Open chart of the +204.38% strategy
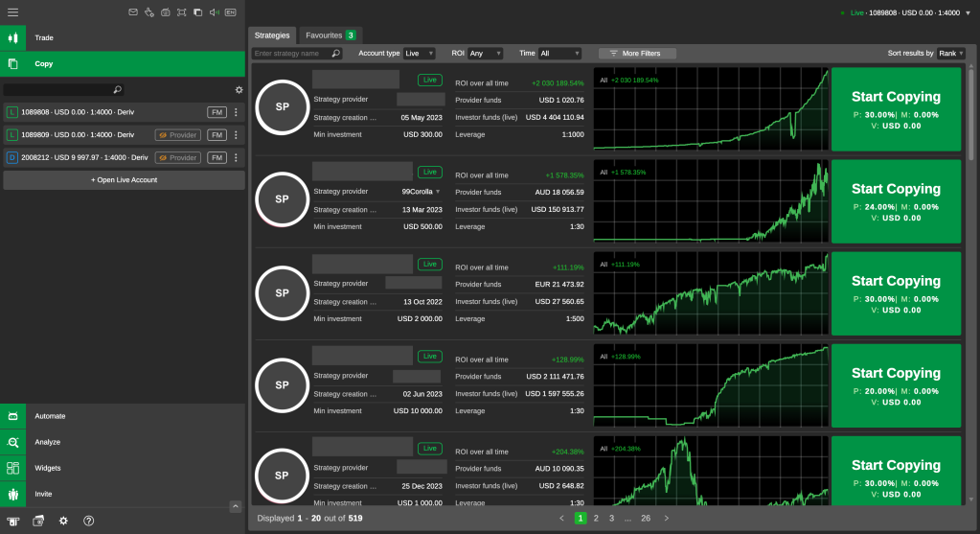 pyautogui.click(x=711, y=471)
